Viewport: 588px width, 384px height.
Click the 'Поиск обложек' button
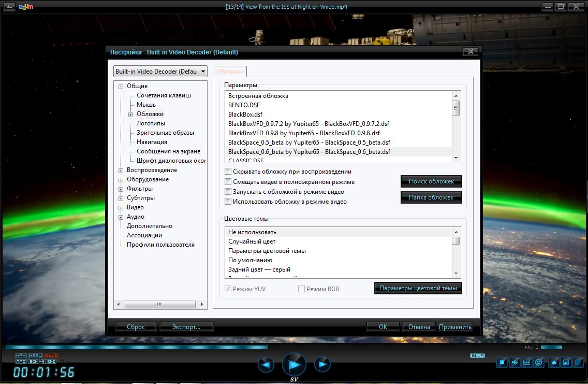[431, 181]
